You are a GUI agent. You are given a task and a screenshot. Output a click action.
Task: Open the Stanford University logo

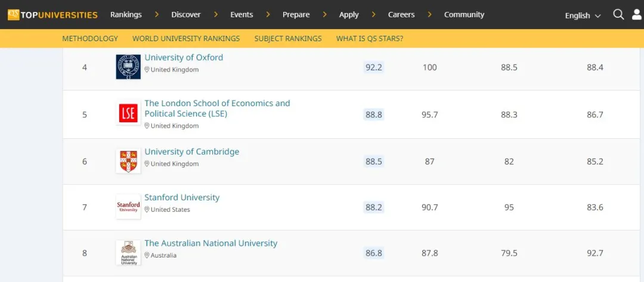(128, 206)
